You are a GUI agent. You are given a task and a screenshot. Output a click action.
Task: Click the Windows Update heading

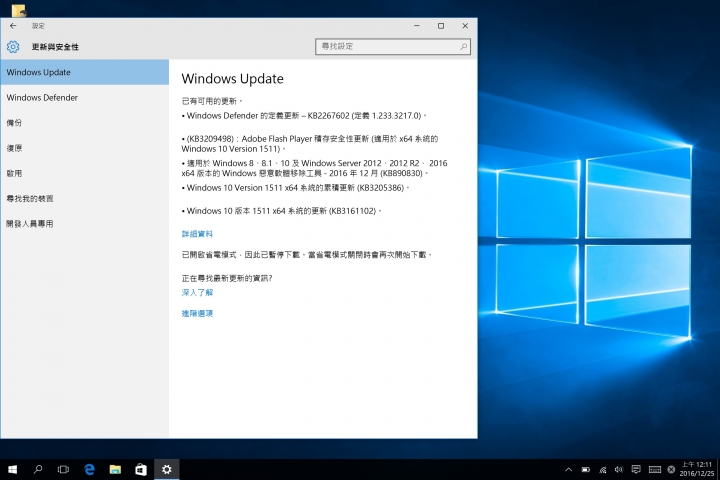[232, 79]
